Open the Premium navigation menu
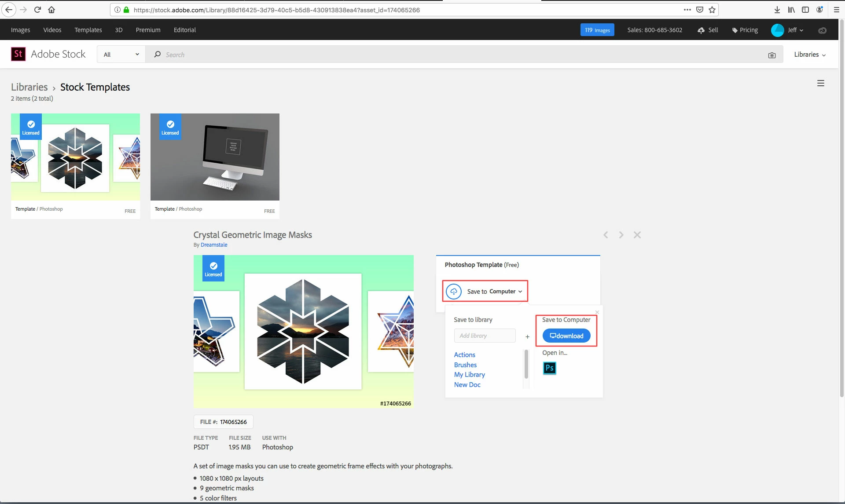Image resolution: width=845 pixels, height=504 pixels. 148,30
